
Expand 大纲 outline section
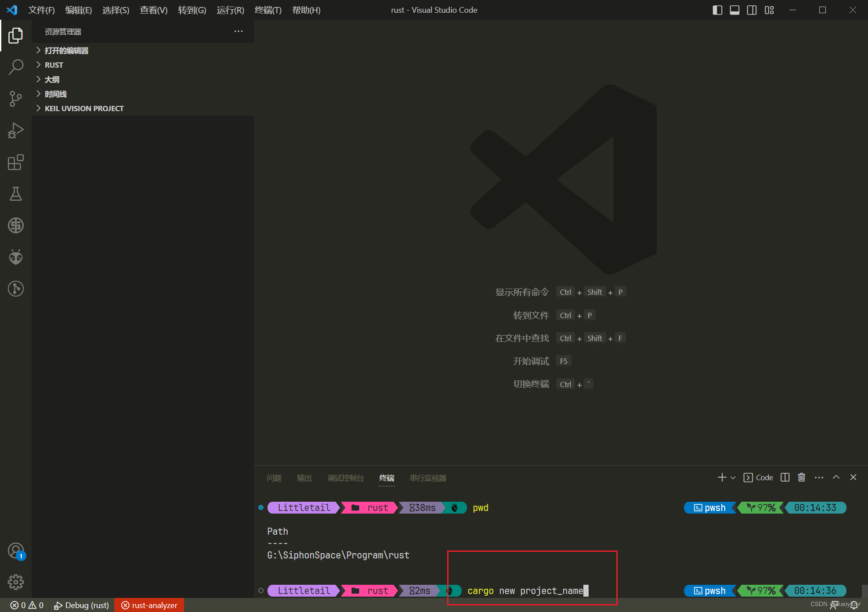143,80
